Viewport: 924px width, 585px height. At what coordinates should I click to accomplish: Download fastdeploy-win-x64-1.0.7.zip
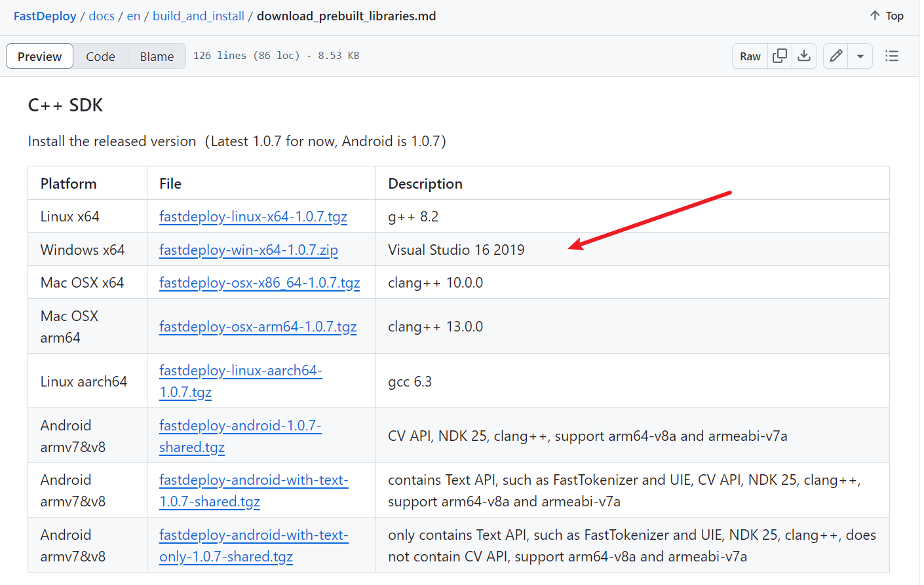pyautogui.click(x=248, y=250)
